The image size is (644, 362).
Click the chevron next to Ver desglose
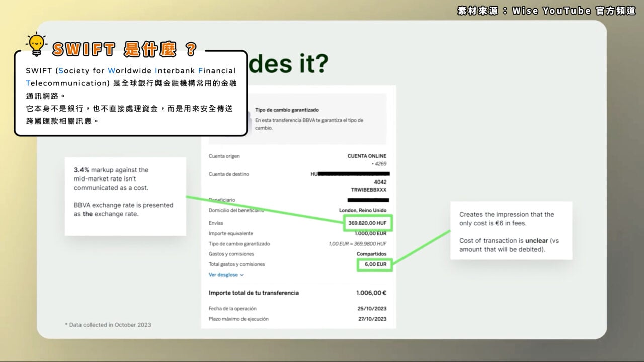click(242, 275)
